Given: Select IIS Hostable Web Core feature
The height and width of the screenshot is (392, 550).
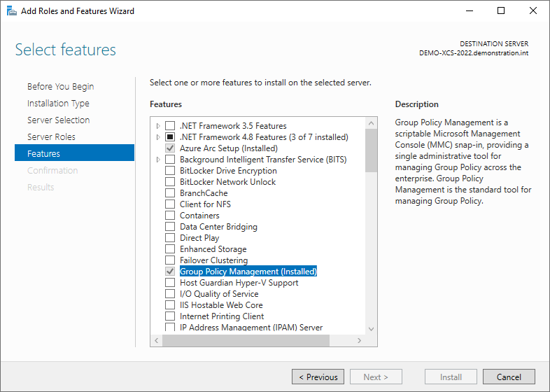Looking at the screenshot, I should (221, 305).
